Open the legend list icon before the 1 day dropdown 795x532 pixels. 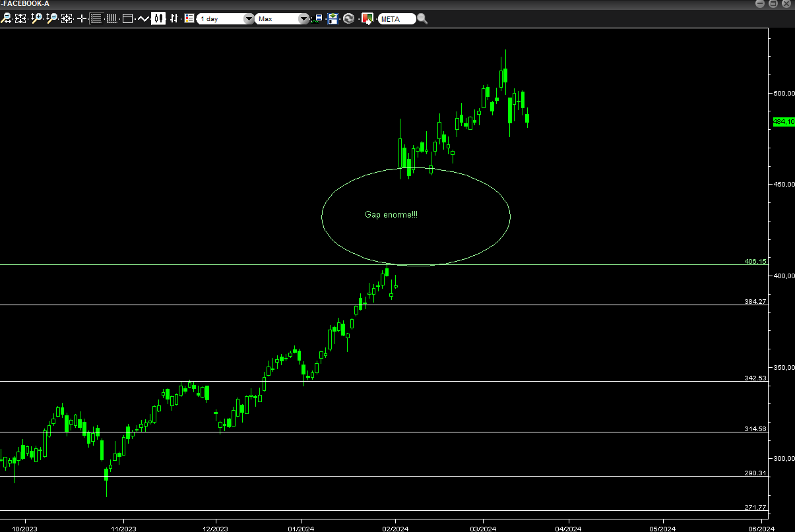coord(189,18)
